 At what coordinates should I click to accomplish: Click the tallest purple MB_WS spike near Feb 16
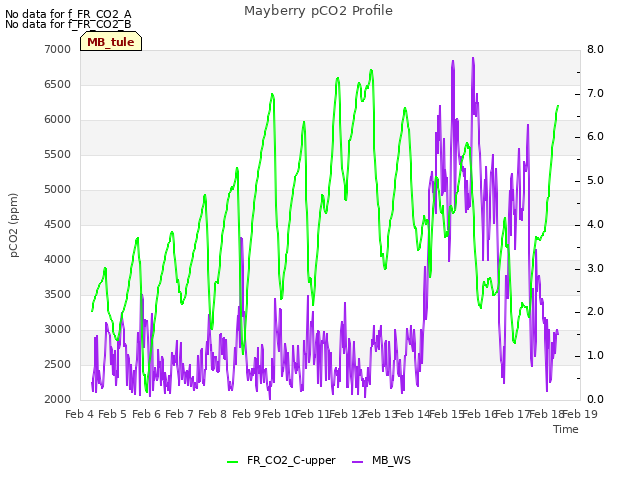pos(473,58)
